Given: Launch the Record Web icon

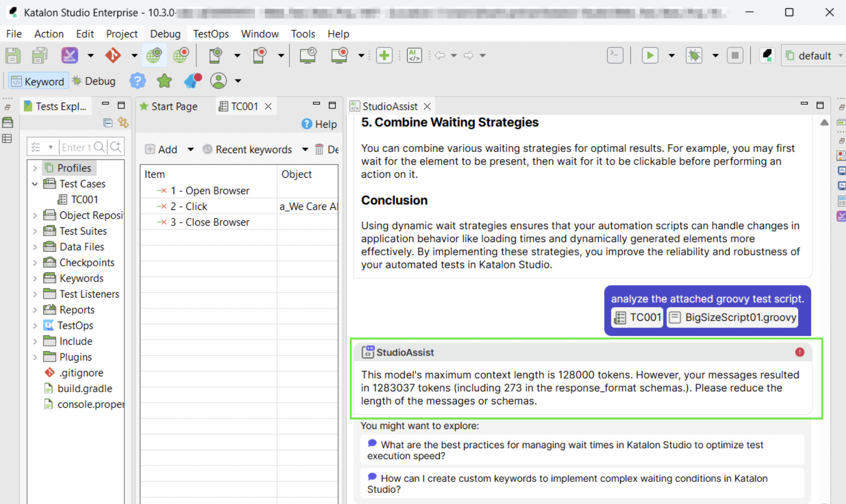Looking at the screenshot, I should click(x=181, y=55).
